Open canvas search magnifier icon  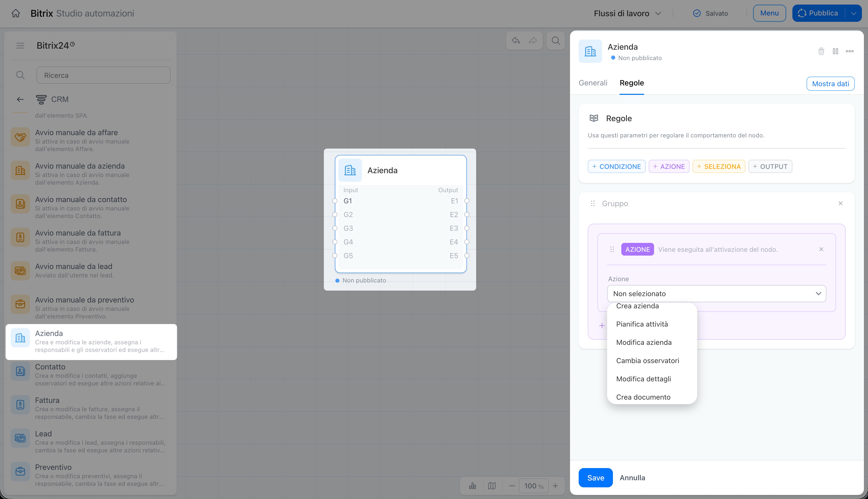click(x=556, y=40)
